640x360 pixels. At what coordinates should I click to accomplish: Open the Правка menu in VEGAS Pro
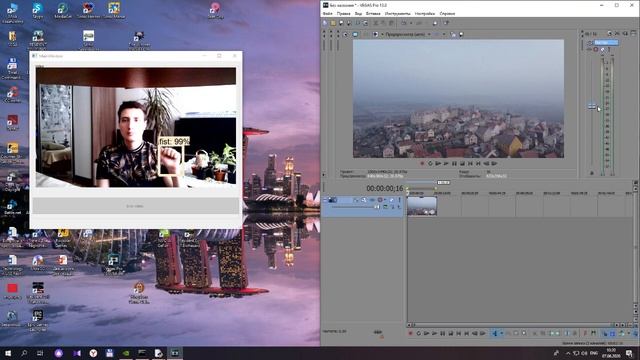pyautogui.click(x=343, y=13)
